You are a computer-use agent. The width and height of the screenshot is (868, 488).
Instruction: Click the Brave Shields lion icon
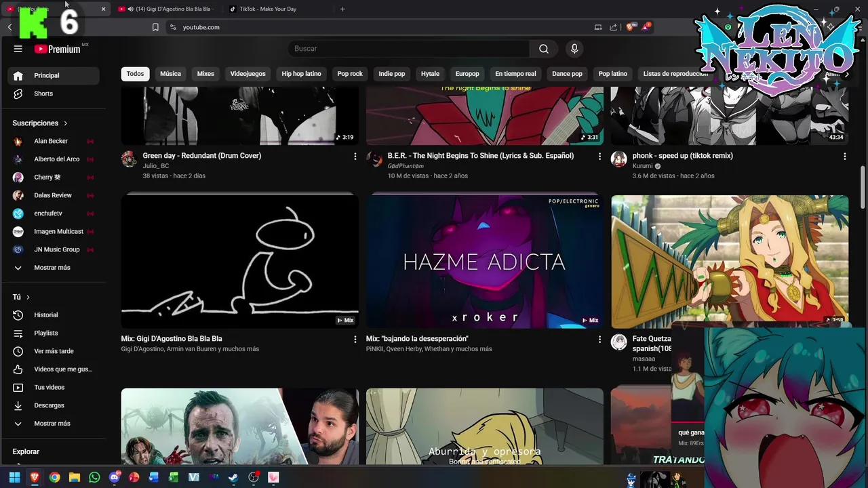[x=630, y=27]
